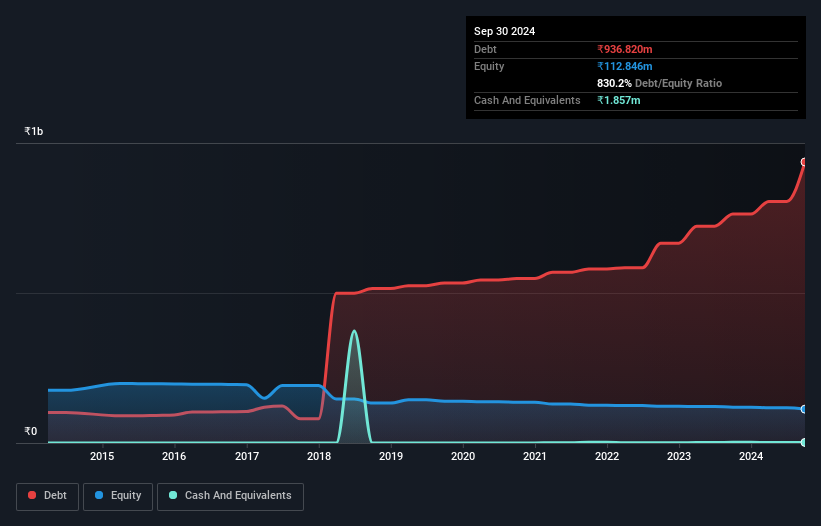Image resolution: width=821 pixels, height=526 pixels.
Task: Click the Sep 30 2024 tooltip date
Action: (504, 31)
